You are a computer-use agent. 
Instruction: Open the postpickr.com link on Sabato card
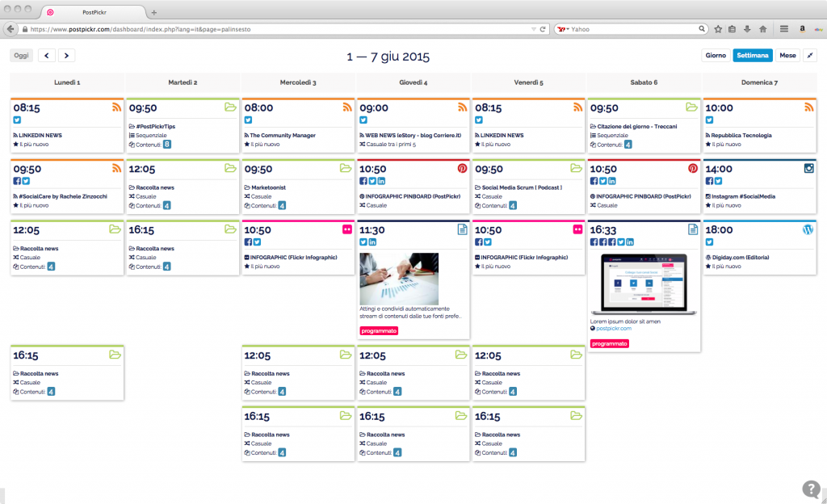tap(614, 328)
